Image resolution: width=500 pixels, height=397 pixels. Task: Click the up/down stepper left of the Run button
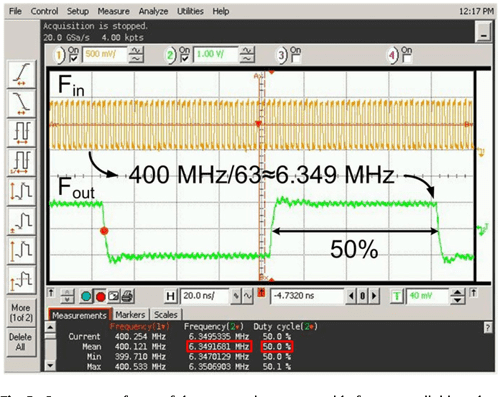[x=67, y=296]
